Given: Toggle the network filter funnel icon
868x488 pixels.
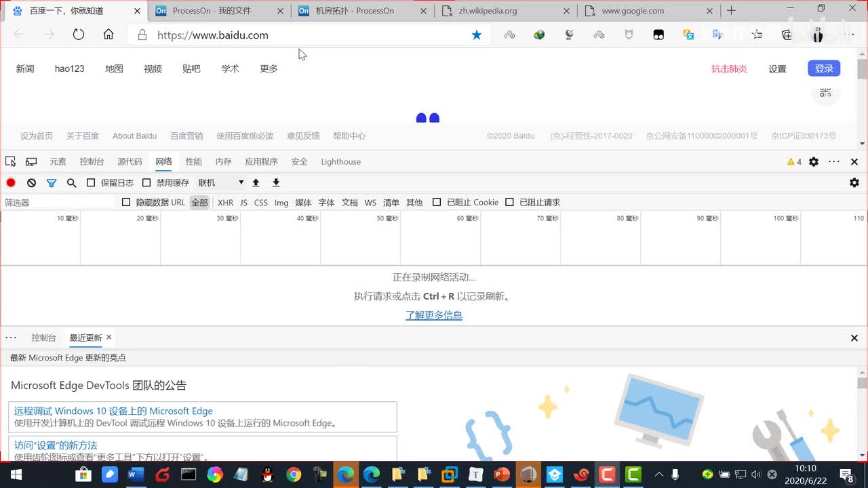Looking at the screenshot, I should coord(52,182).
